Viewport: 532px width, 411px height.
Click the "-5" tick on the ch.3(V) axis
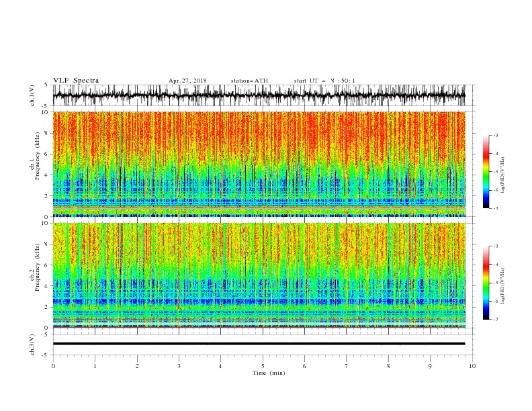[x=46, y=355]
